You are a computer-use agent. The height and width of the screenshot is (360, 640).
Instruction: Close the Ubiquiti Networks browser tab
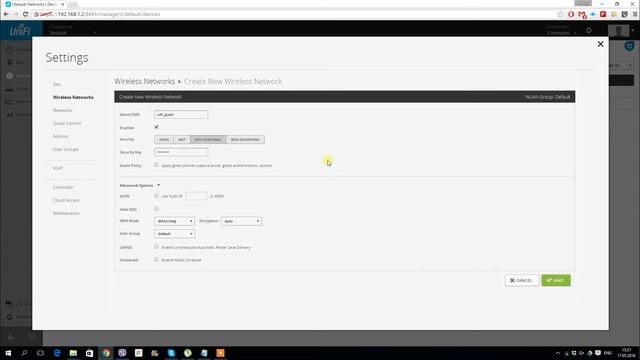[62, 4]
